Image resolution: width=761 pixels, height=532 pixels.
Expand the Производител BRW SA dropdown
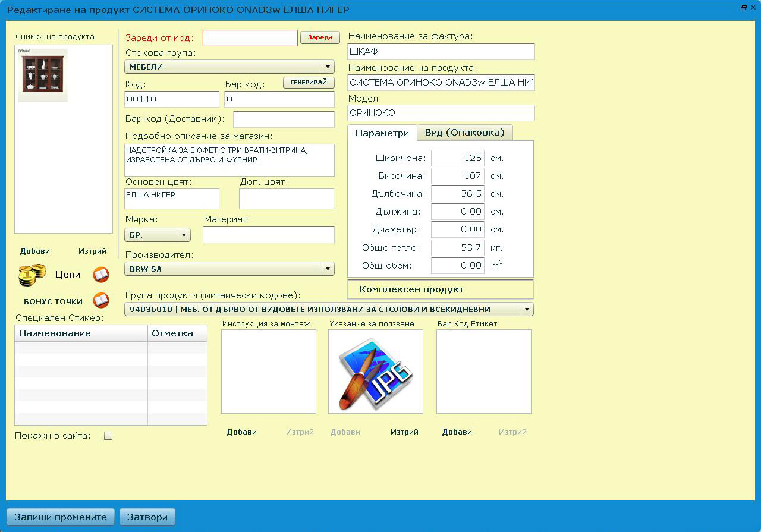coord(229,269)
